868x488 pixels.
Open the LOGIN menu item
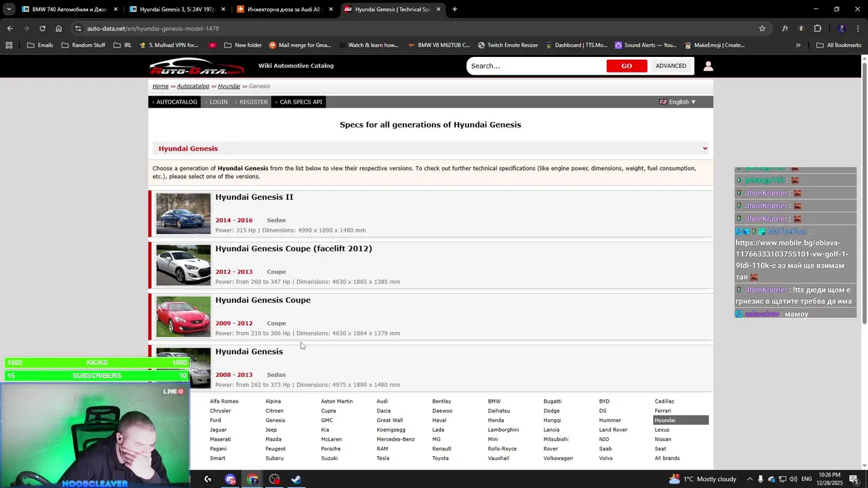(x=217, y=102)
